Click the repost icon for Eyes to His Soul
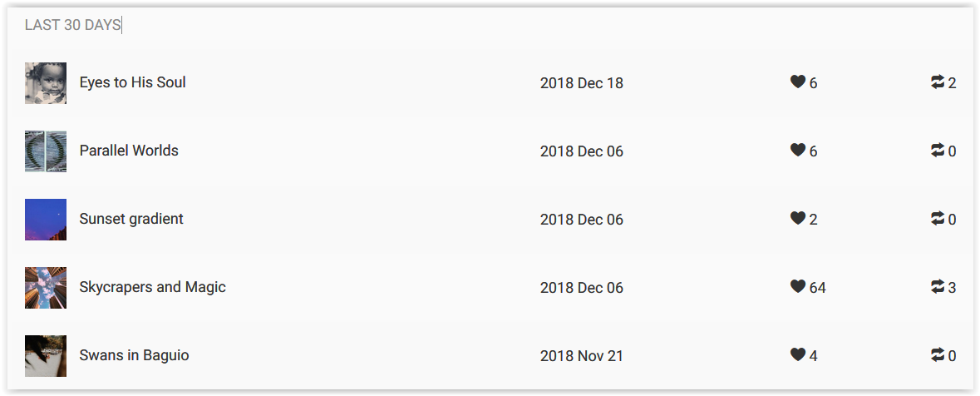This screenshot has height=396, width=980. [x=938, y=82]
